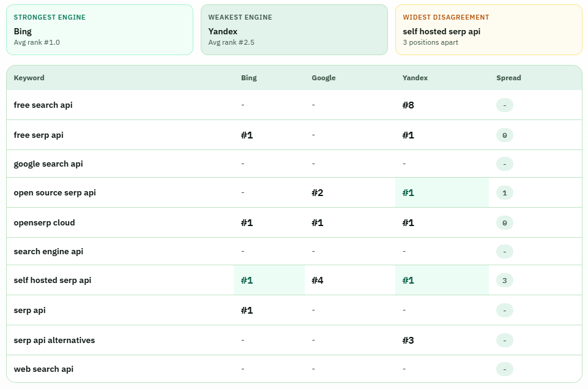Click 'Avg rank #2.5' under Yandex
Viewport: 588px width, 389px height.
pos(231,42)
